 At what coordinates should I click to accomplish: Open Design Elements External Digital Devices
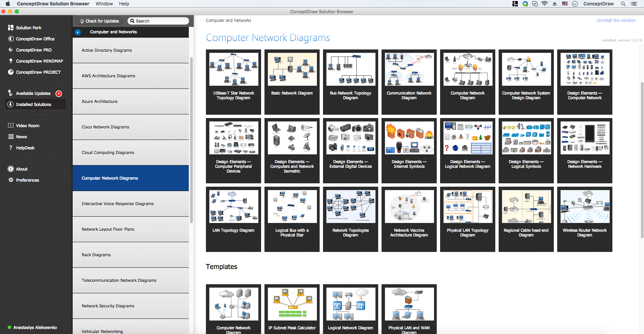tap(351, 151)
